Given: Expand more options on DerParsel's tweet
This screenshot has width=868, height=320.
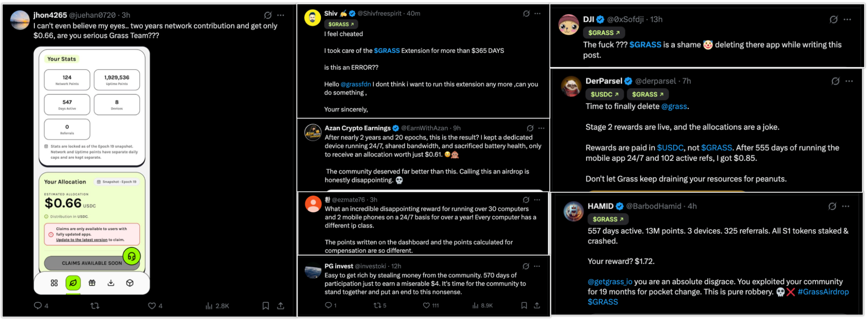Looking at the screenshot, I should [x=849, y=81].
